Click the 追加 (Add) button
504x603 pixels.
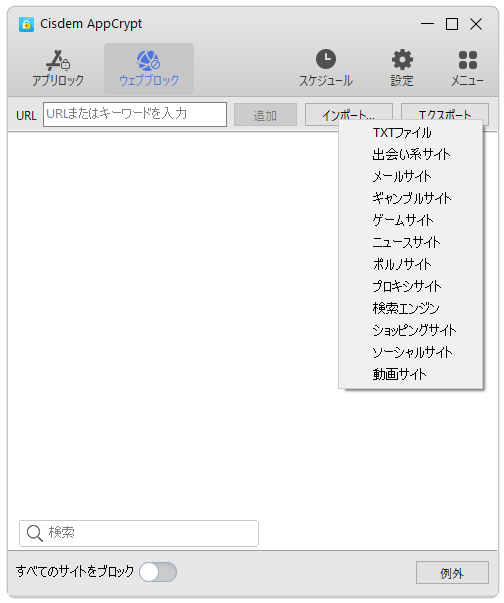click(x=265, y=115)
